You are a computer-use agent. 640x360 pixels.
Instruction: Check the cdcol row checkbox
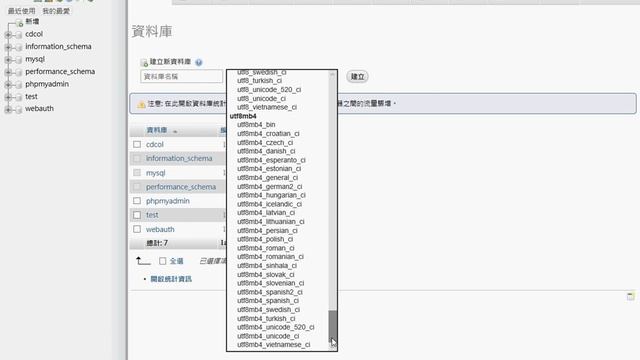tap(137, 144)
